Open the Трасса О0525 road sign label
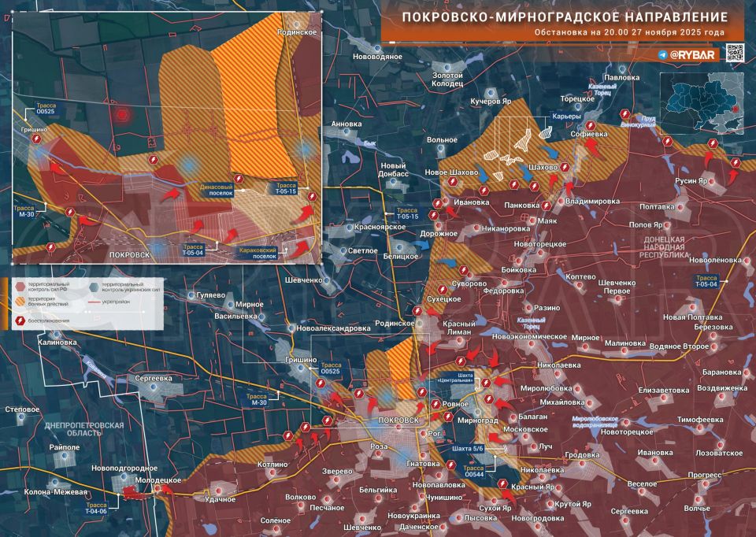This screenshot has width=756, height=537. (328, 367)
